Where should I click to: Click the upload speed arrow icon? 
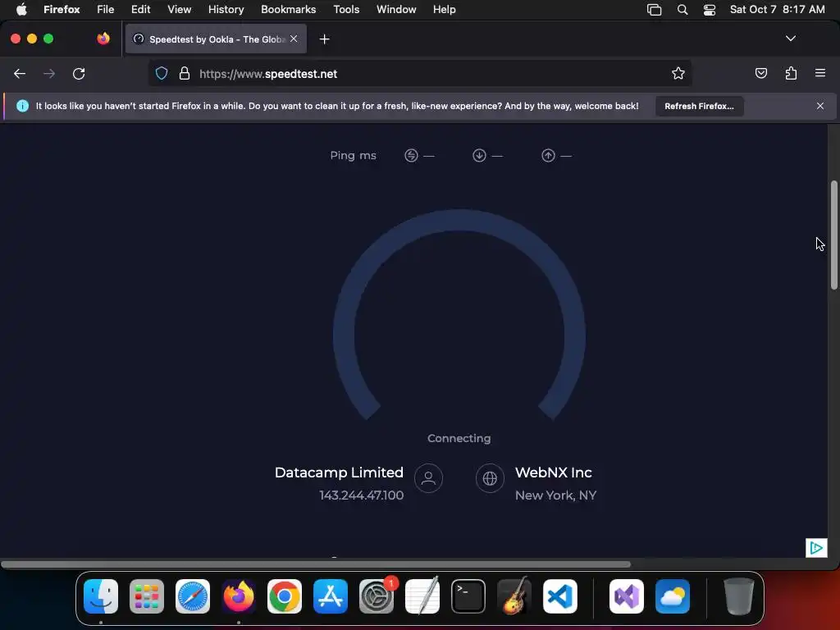tap(548, 155)
